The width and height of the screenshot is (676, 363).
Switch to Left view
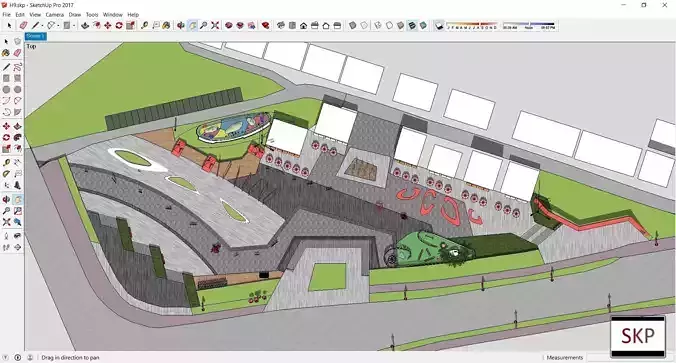point(337,25)
